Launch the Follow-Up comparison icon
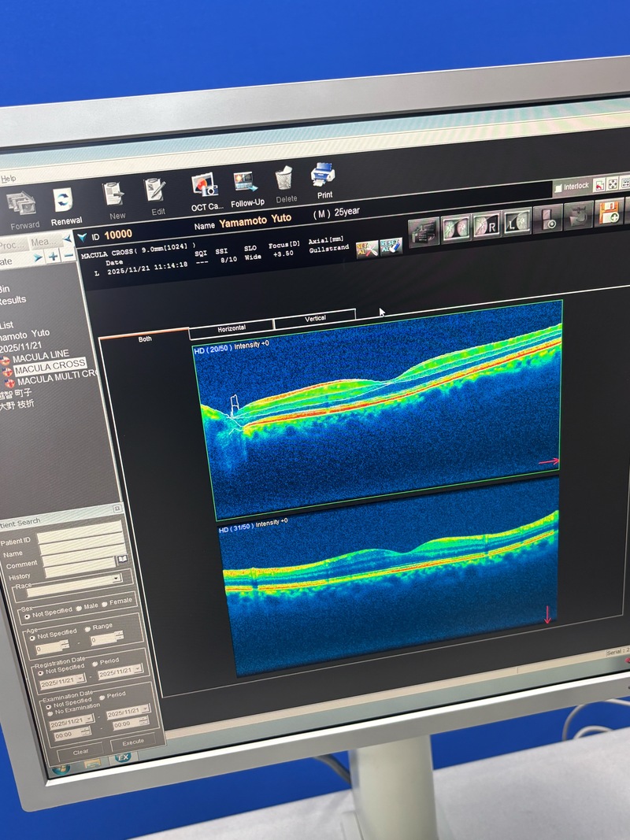The width and height of the screenshot is (630, 840). [246, 184]
